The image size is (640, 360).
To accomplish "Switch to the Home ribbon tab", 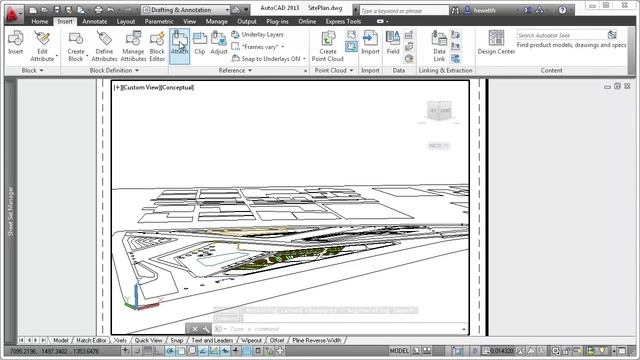I will [40, 21].
